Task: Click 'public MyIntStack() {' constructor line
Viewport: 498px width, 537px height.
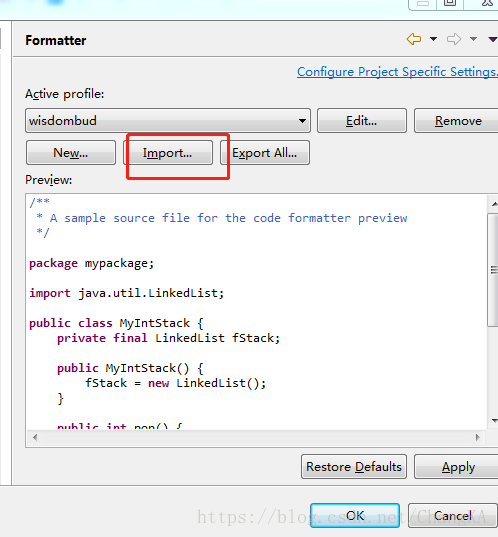Action: [x=130, y=368]
